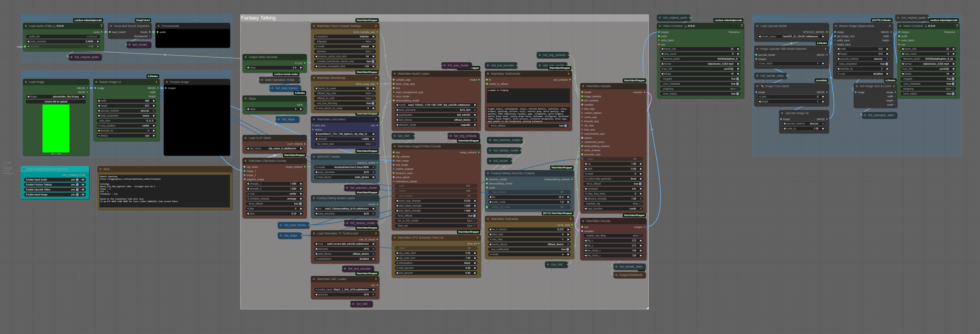Click the help icon on Get Image Size & Count
Viewport: 980px width, 334px height.
pos(894,86)
